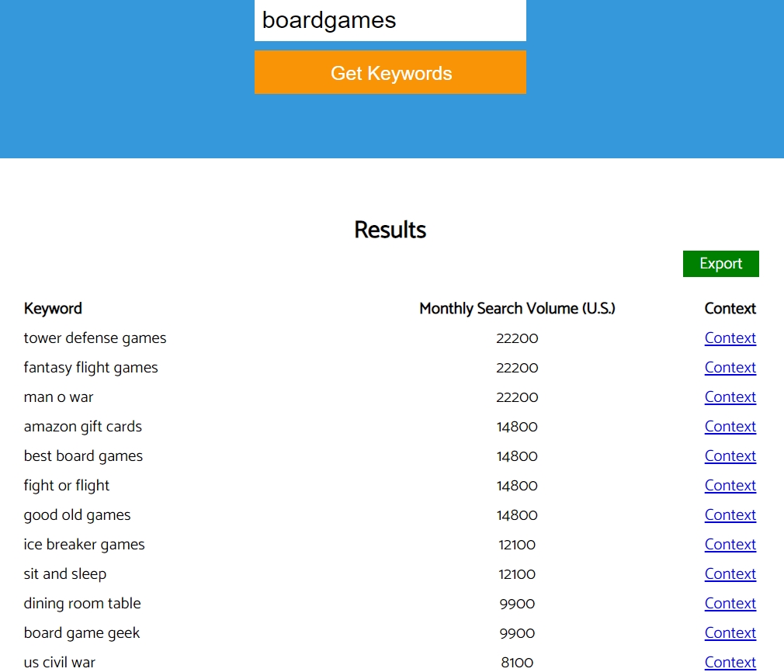
Task: Open Context link for best board games
Action: tap(730, 456)
